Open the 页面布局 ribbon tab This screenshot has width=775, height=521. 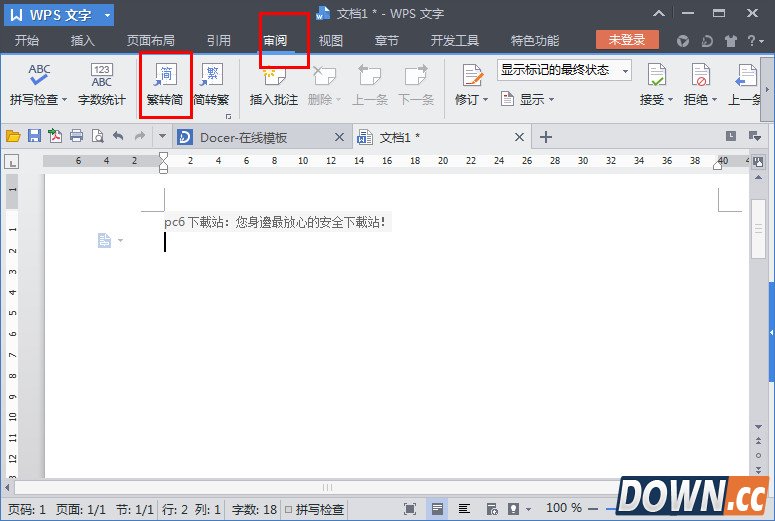click(x=150, y=41)
